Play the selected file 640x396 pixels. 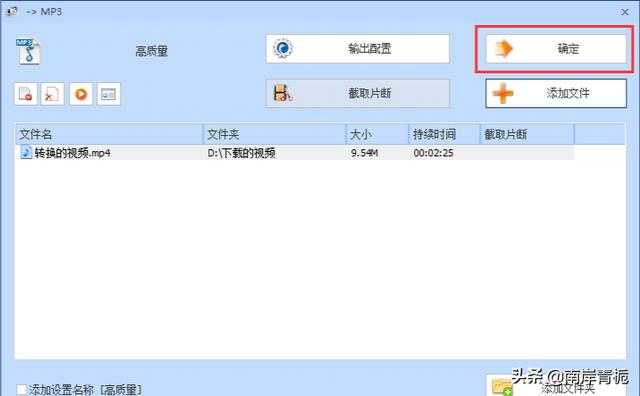(x=81, y=94)
